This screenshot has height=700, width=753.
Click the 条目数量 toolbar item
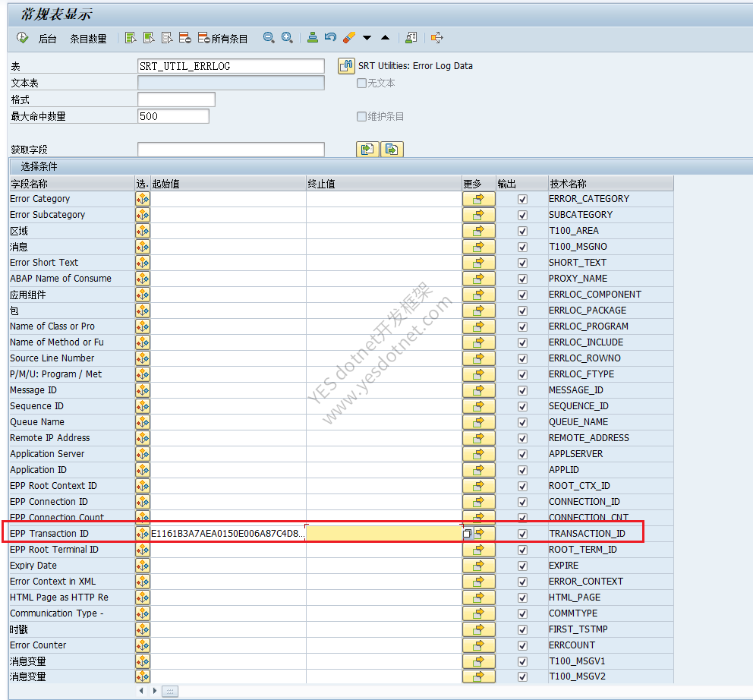pos(88,39)
